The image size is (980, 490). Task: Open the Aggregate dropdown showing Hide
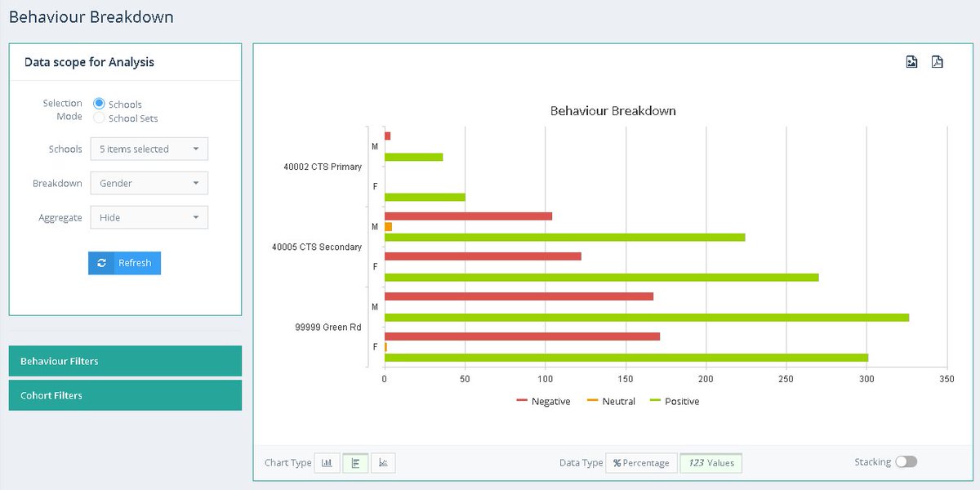149,217
